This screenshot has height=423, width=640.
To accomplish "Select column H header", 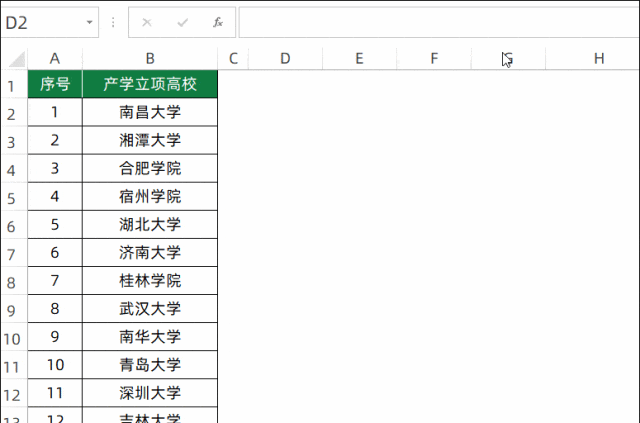I will (x=593, y=59).
